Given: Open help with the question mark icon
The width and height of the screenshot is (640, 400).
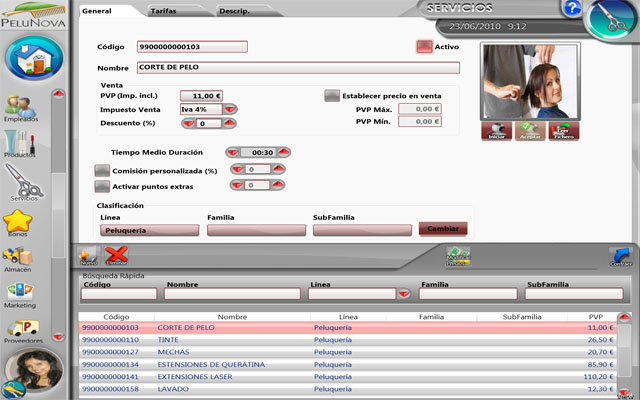Looking at the screenshot, I should coord(572,8).
